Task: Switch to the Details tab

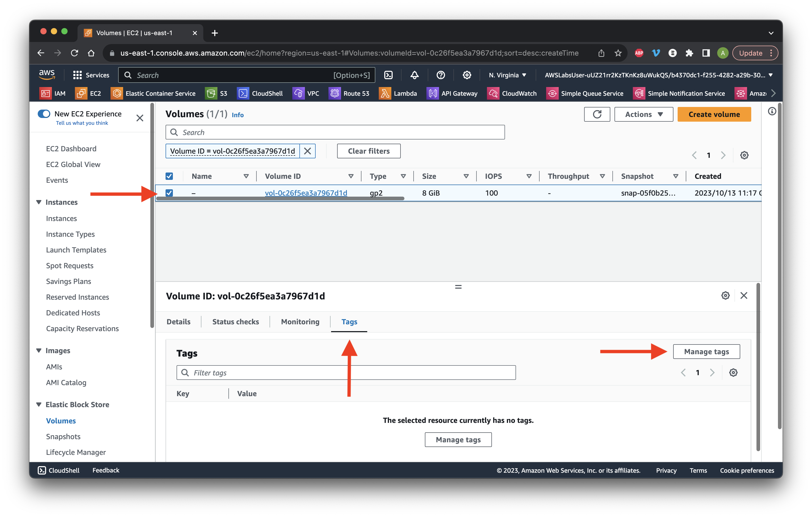Action: (178, 322)
